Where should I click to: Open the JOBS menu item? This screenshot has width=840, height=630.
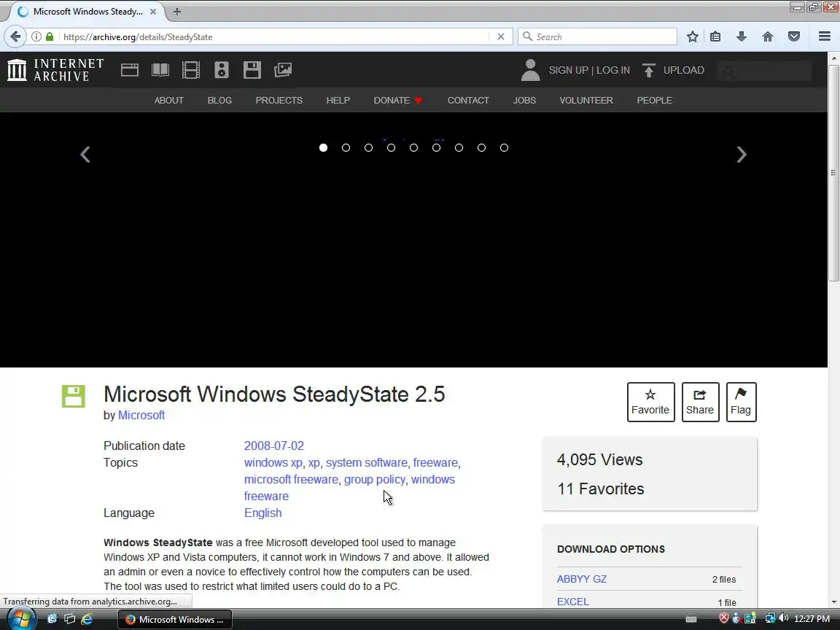(x=524, y=100)
